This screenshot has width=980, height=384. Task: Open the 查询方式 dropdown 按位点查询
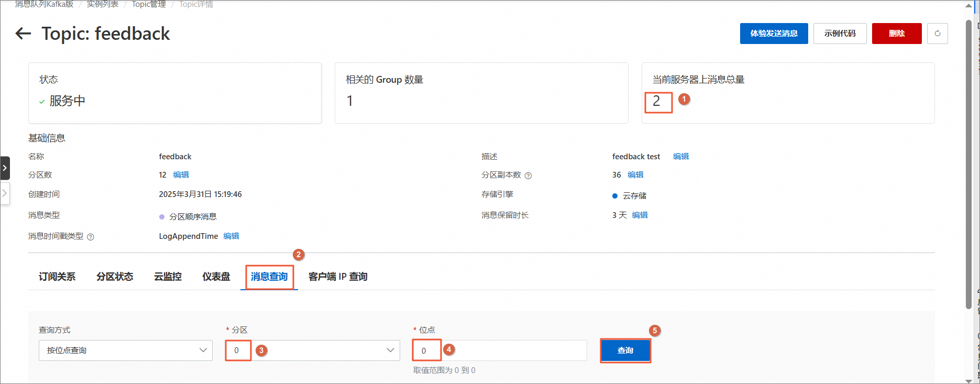point(126,350)
